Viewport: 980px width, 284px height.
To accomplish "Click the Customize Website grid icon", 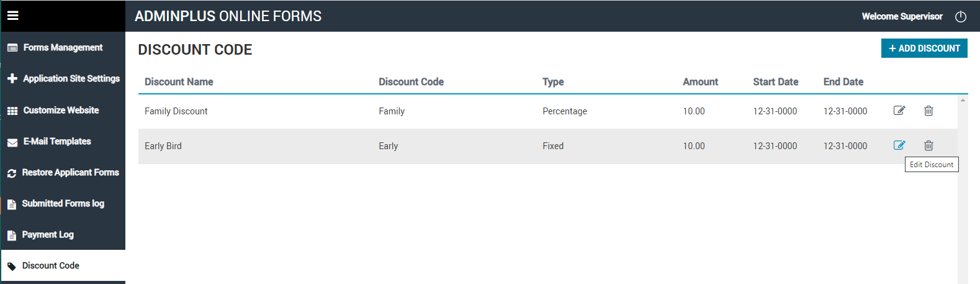I will tap(12, 111).
